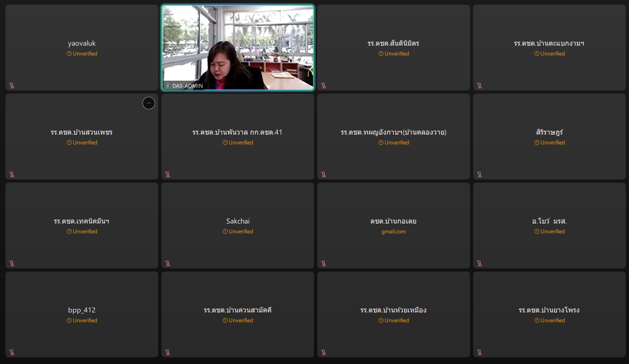Screen dimensions: 629x364
Task: Click Unverified badge under รร.ตชด.บ้านควนสามัคคี
Action: [238, 320]
